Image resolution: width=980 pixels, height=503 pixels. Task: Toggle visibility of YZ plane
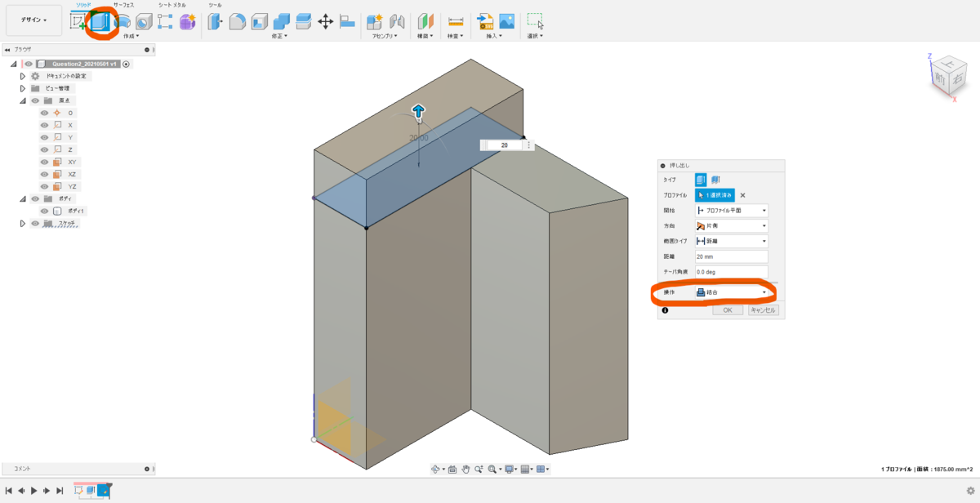coord(44,186)
